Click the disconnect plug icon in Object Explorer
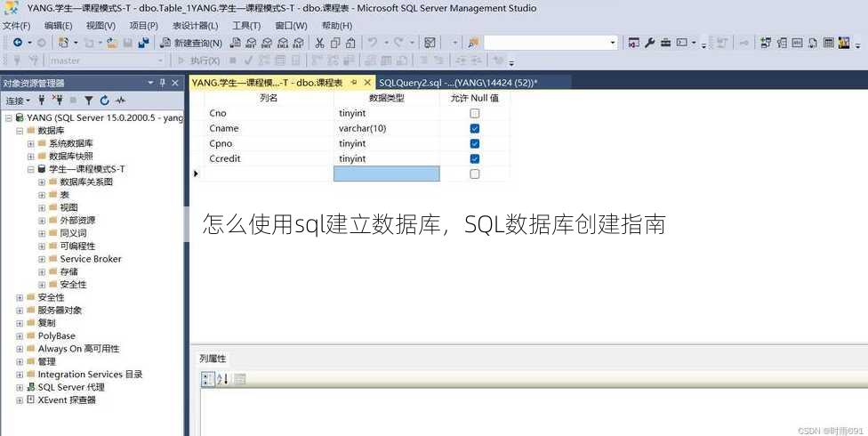Image resolution: width=868 pixels, height=436 pixels. click(58, 101)
